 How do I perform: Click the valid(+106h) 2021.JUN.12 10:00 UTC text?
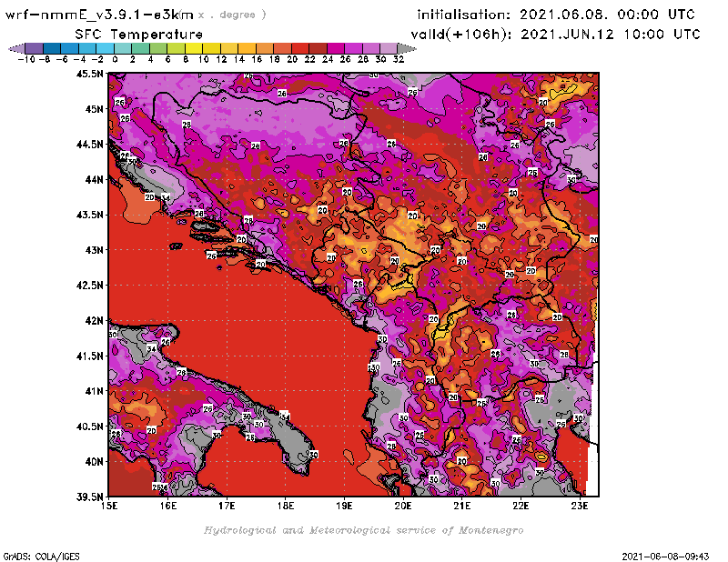click(x=555, y=35)
